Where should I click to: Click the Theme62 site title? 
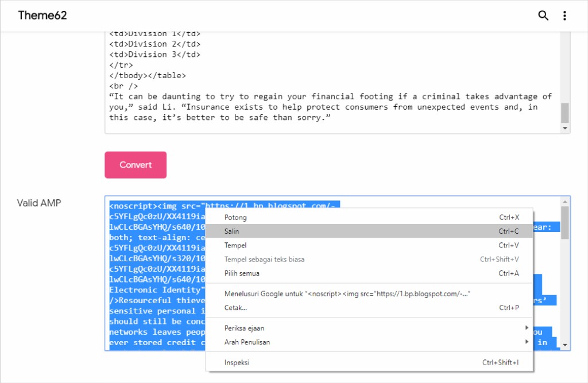(x=42, y=16)
